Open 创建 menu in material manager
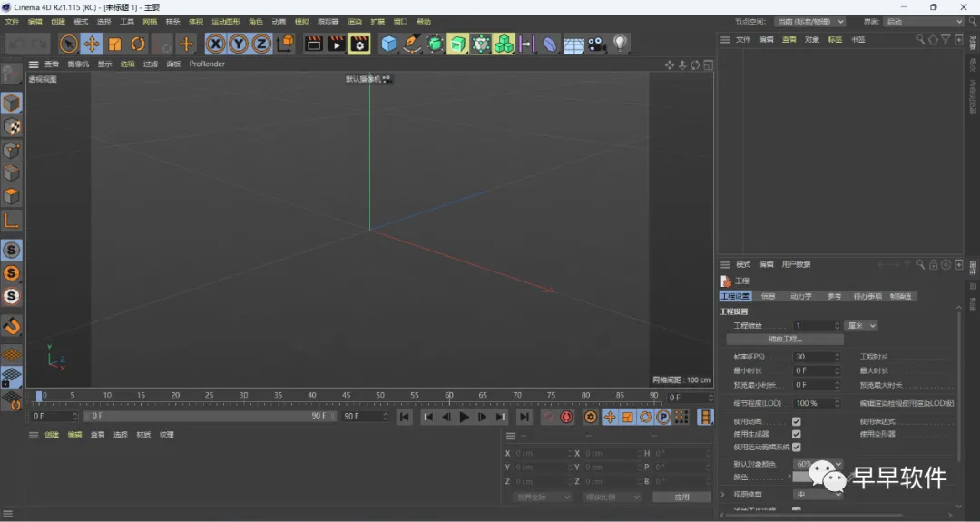The width and height of the screenshot is (980, 522). click(52, 435)
